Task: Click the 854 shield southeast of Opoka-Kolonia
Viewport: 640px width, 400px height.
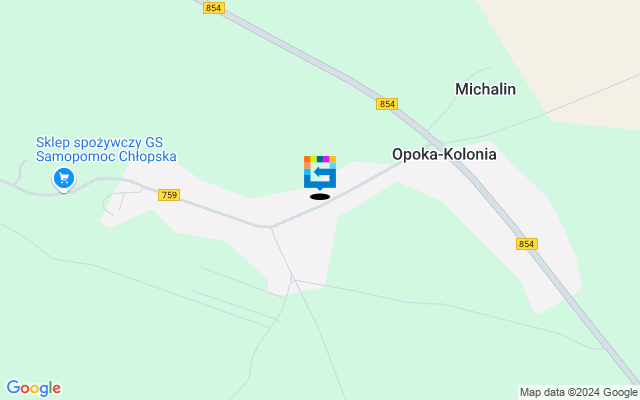Action: click(x=527, y=244)
